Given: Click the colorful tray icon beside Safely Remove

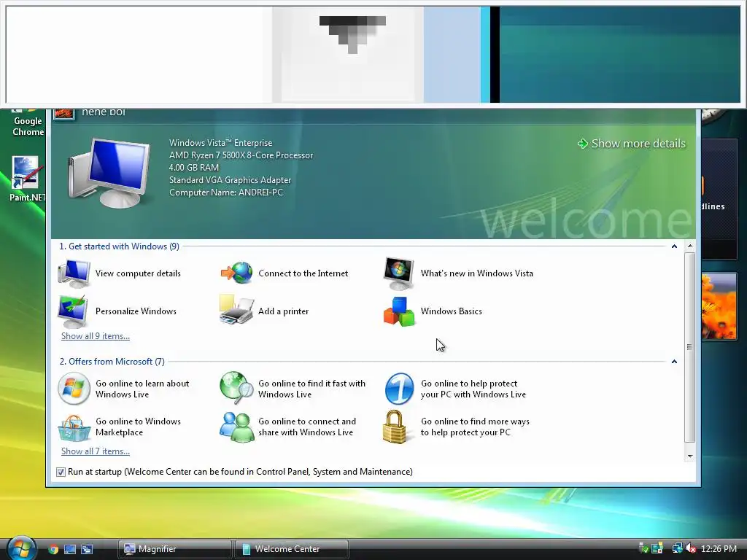Looking at the screenshot, I should (657, 548).
